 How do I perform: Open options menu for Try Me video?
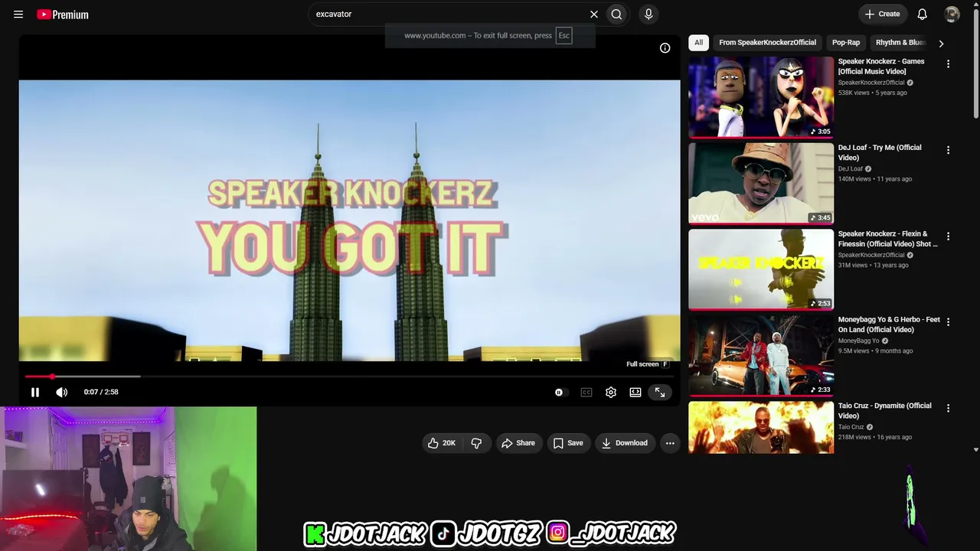[948, 151]
